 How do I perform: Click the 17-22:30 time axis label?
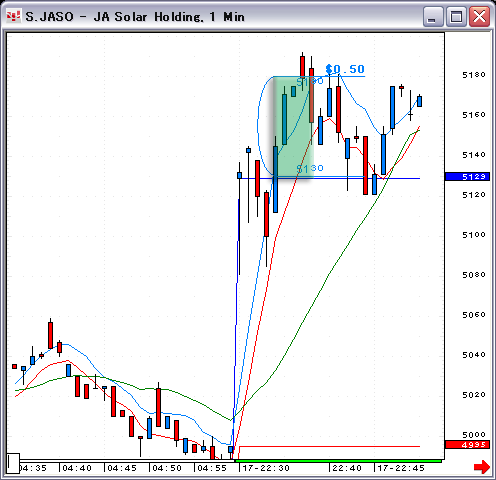(266, 468)
